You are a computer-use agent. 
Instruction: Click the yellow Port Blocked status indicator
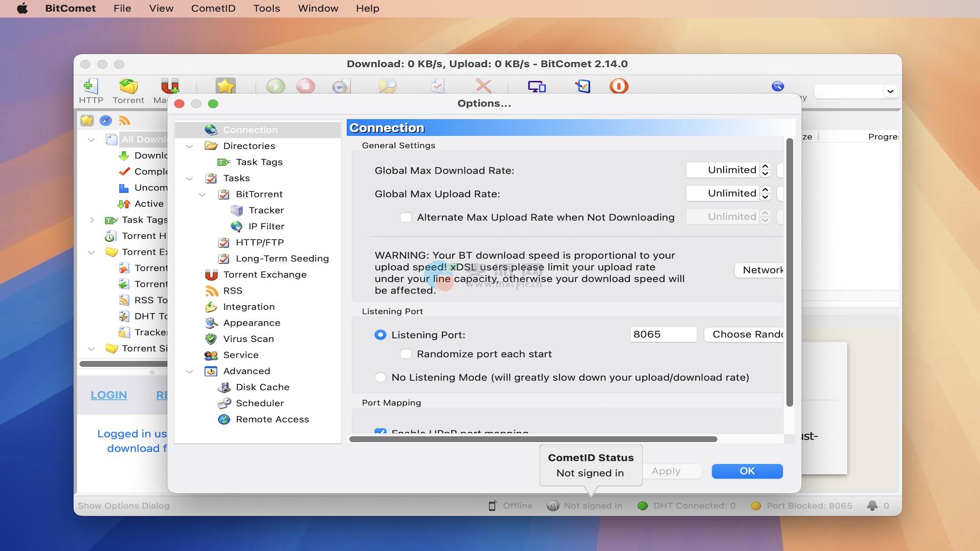point(756,506)
